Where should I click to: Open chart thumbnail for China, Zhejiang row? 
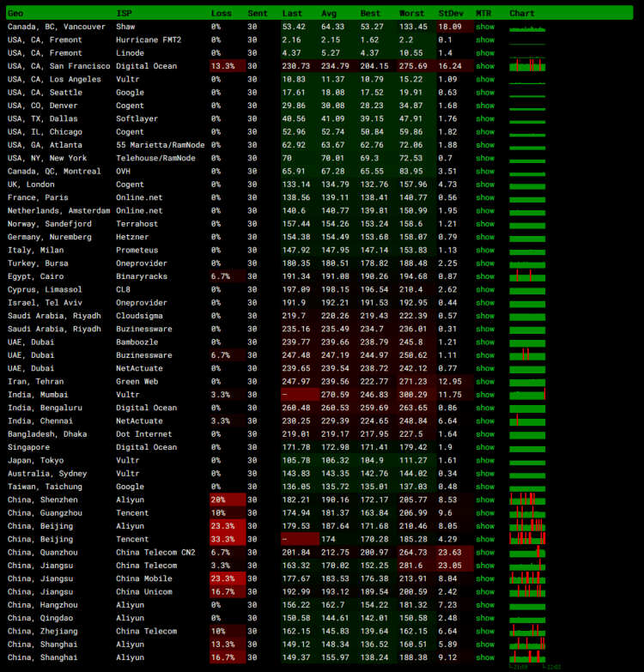click(527, 631)
